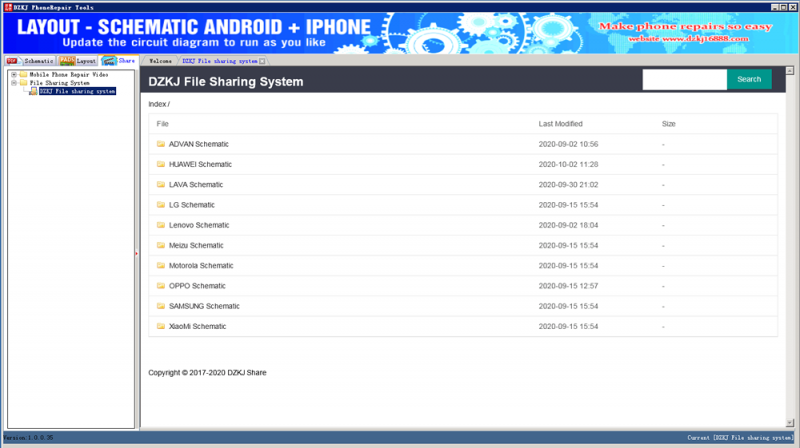This screenshot has height=448, width=800.
Task: Click folder icon beside OPPO Schematic
Action: click(161, 286)
